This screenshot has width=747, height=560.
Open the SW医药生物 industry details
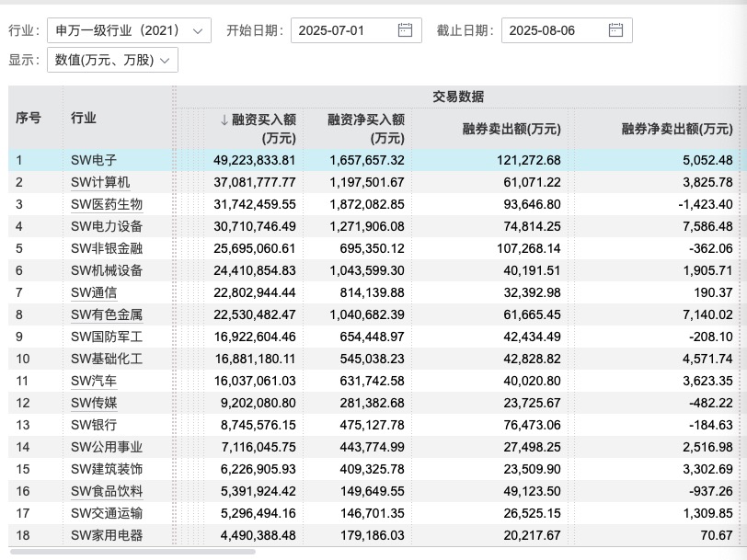pos(106,205)
